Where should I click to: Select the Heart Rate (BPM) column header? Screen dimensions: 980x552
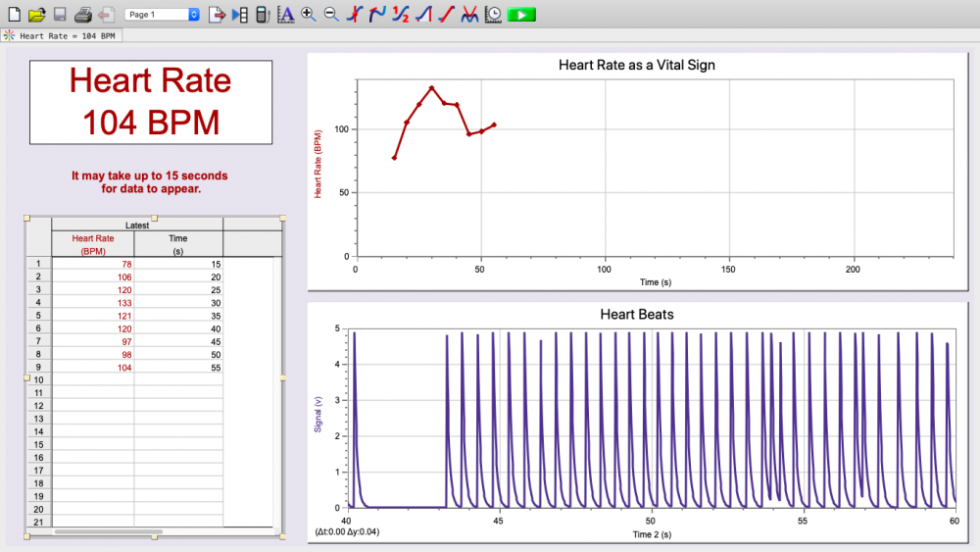[92, 244]
